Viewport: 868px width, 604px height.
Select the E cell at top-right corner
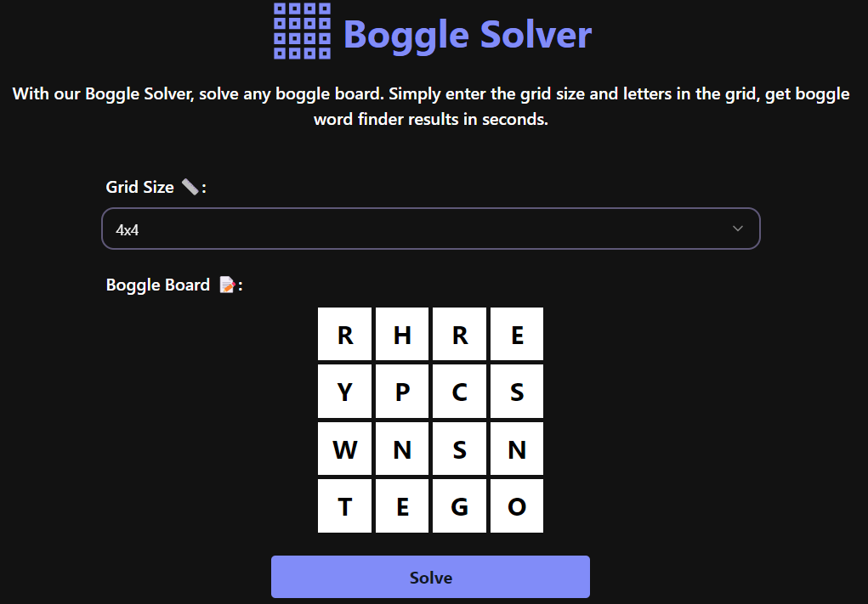click(x=516, y=334)
